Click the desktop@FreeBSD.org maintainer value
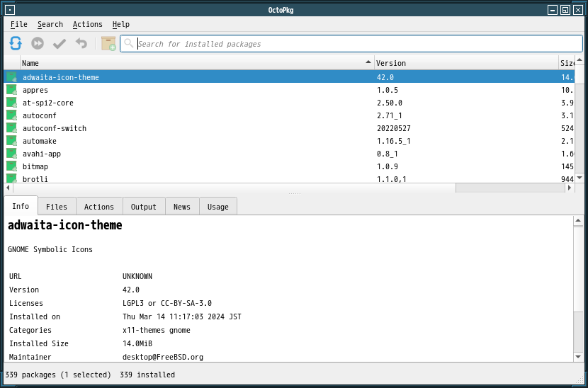Image resolution: width=588 pixels, height=388 pixels. click(x=163, y=357)
